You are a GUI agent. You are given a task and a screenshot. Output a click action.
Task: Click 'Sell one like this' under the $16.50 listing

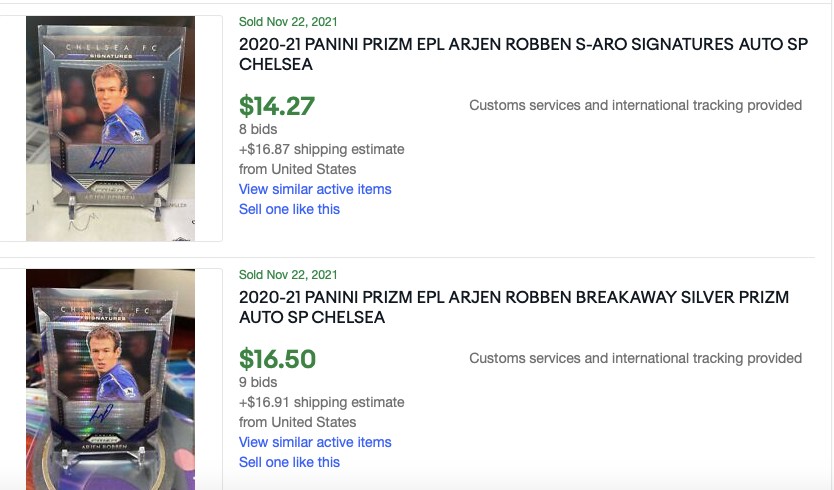click(x=289, y=462)
